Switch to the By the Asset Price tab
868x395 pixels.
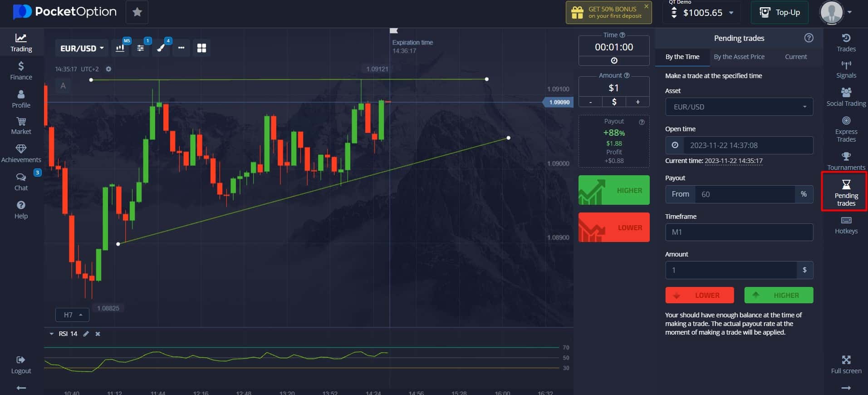739,57
